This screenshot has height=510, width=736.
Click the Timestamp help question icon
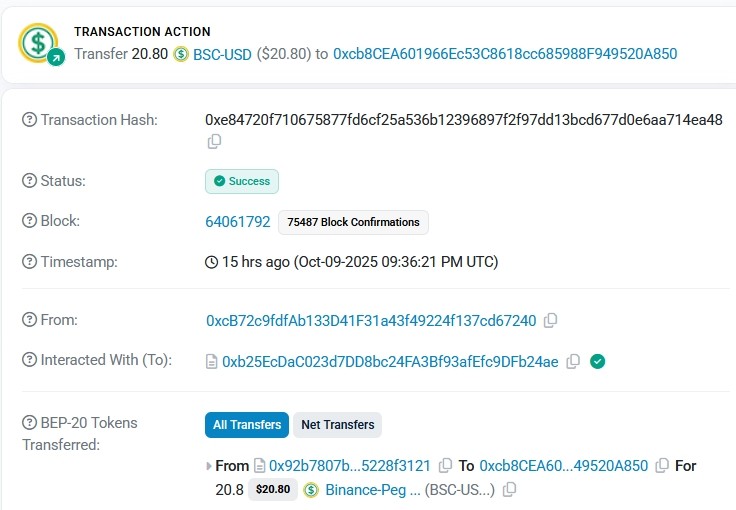(30, 262)
